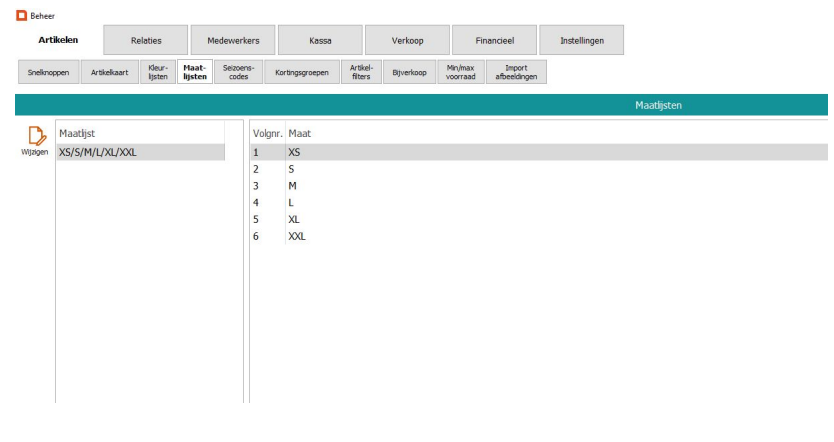Select the Kortingsgroepen sub-tab
Screen dimensions: 834x442
pos(301,72)
